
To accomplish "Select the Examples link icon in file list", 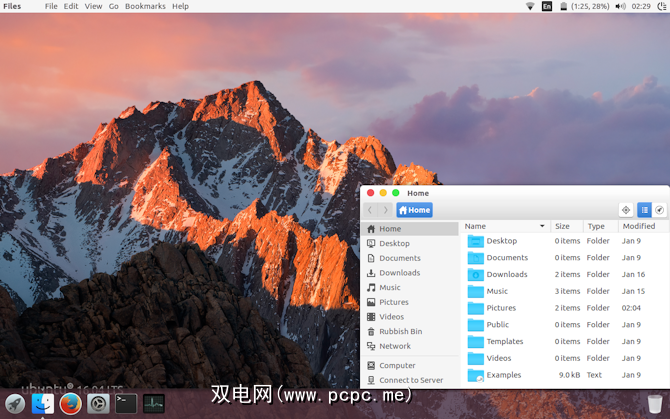I will tap(476, 375).
